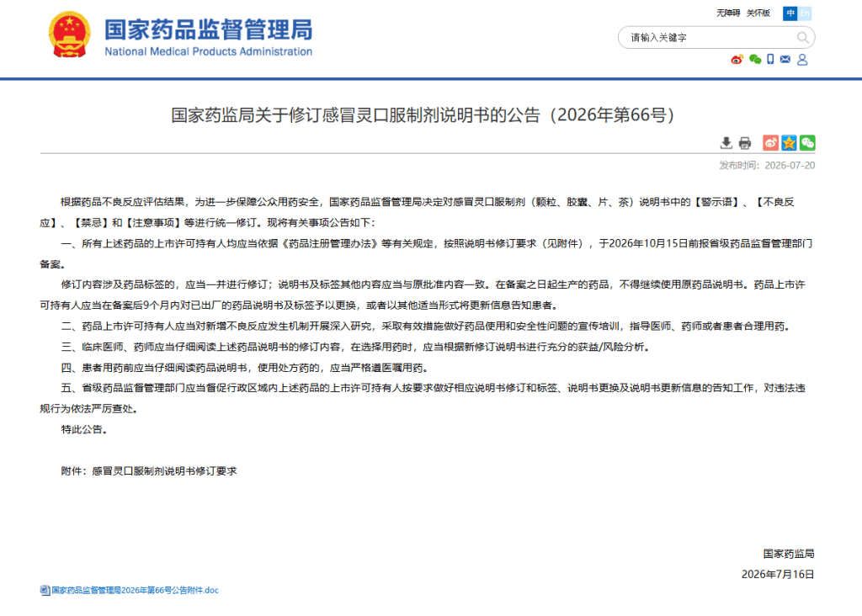Open the 国家药品监督管理局 site title

point(209,29)
